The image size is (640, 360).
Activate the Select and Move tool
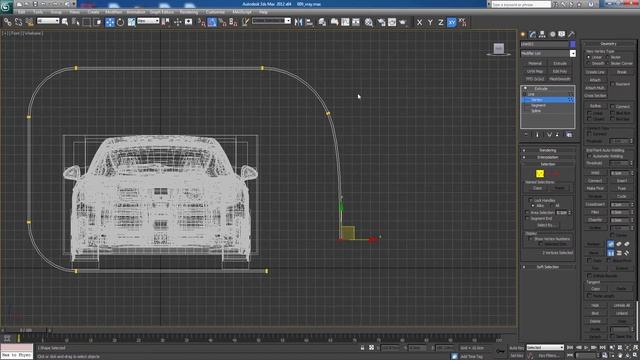tap(110, 22)
